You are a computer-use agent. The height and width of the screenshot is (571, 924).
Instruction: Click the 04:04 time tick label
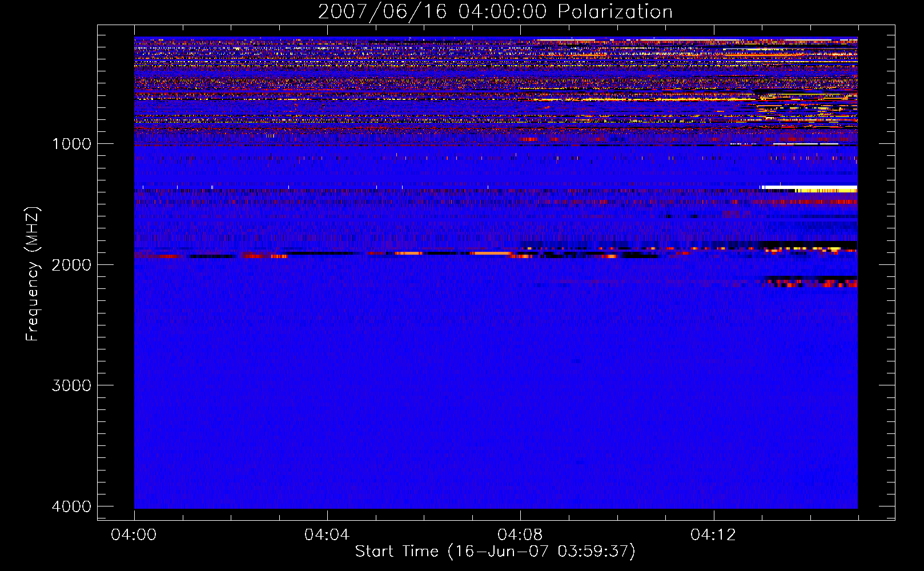coord(327,535)
